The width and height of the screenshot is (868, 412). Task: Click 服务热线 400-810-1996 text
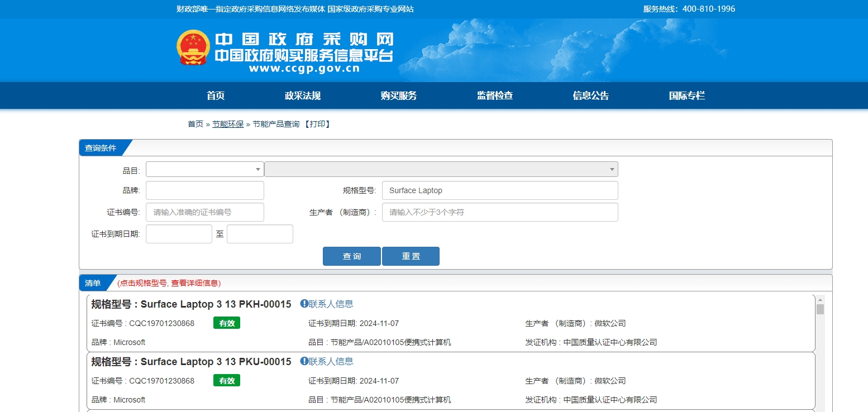pos(689,9)
